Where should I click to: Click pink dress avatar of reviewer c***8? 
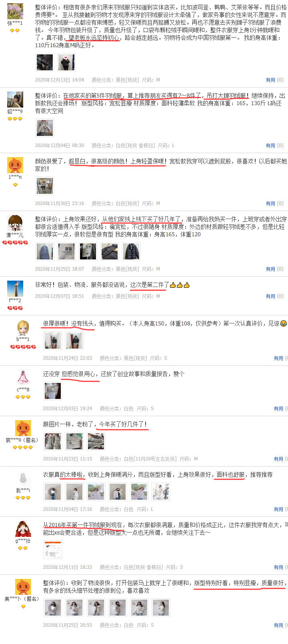(x=23, y=378)
